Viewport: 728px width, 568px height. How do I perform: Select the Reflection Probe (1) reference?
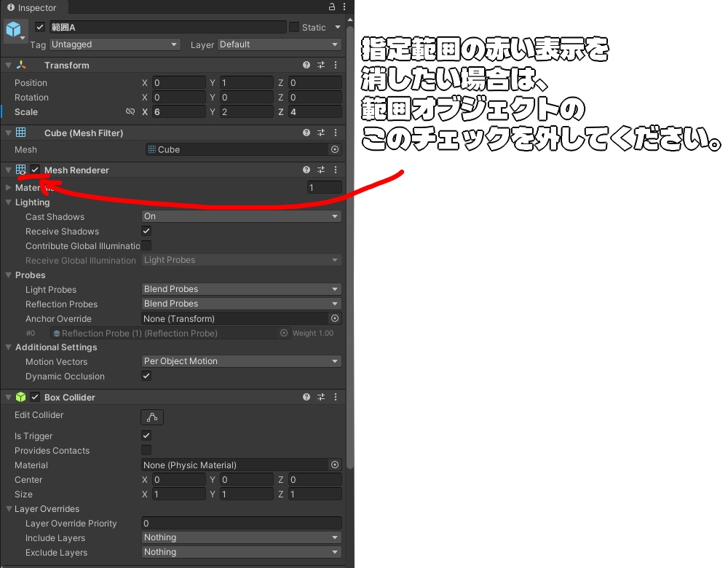[x=167, y=333]
